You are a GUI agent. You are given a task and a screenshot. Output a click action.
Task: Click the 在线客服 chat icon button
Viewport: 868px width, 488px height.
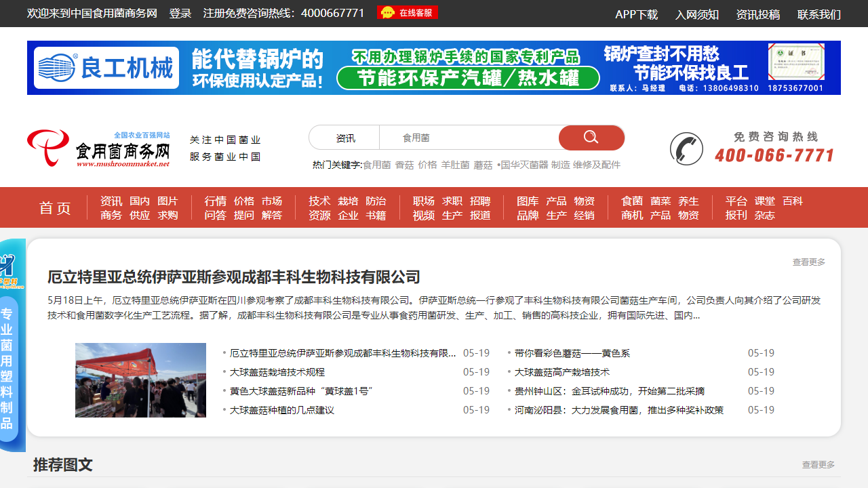(408, 12)
